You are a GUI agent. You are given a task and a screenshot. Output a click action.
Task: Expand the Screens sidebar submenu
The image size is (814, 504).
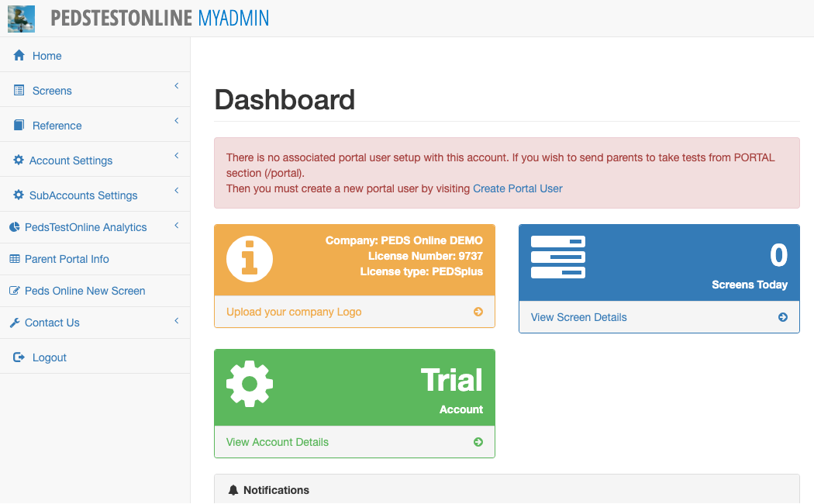(x=176, y=87)
